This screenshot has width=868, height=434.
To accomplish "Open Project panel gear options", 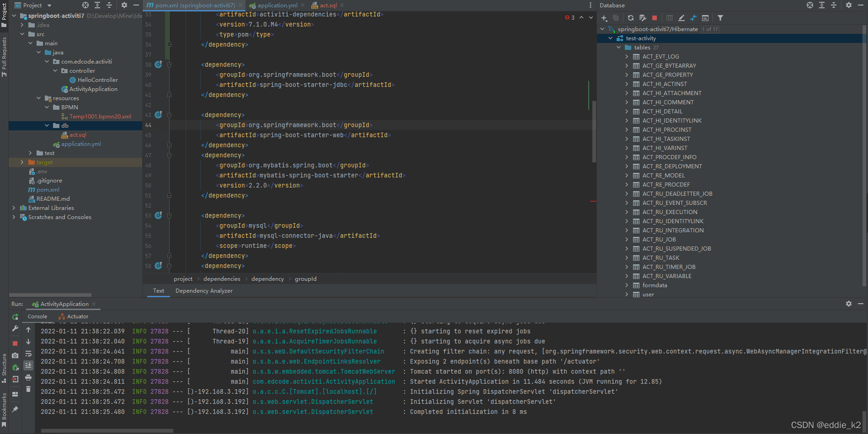I will [124, 5].
